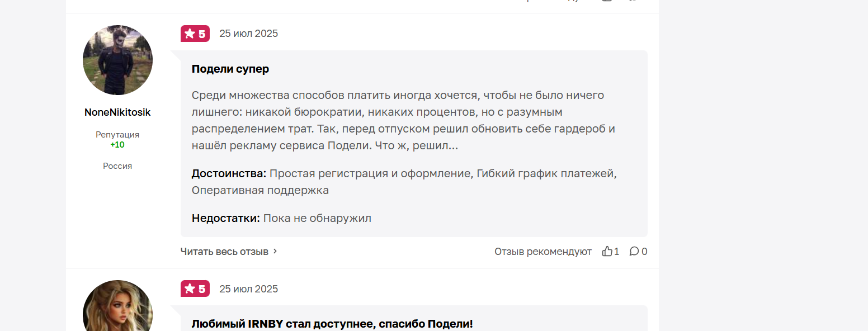The height and width of the screenshot is (331, 868).
Task: Open NoneNikitosik's profile avatar
Action: (117, 60)
